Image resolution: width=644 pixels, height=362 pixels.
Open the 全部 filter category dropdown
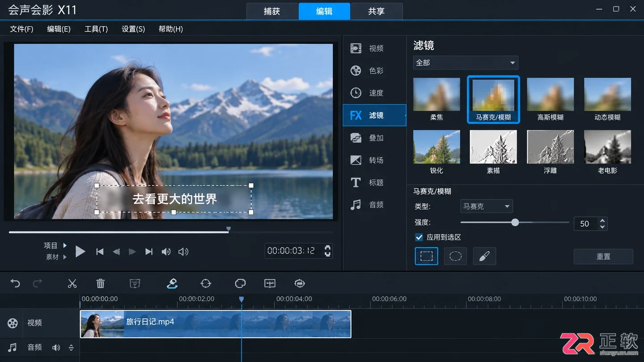[x=466, y=63]
